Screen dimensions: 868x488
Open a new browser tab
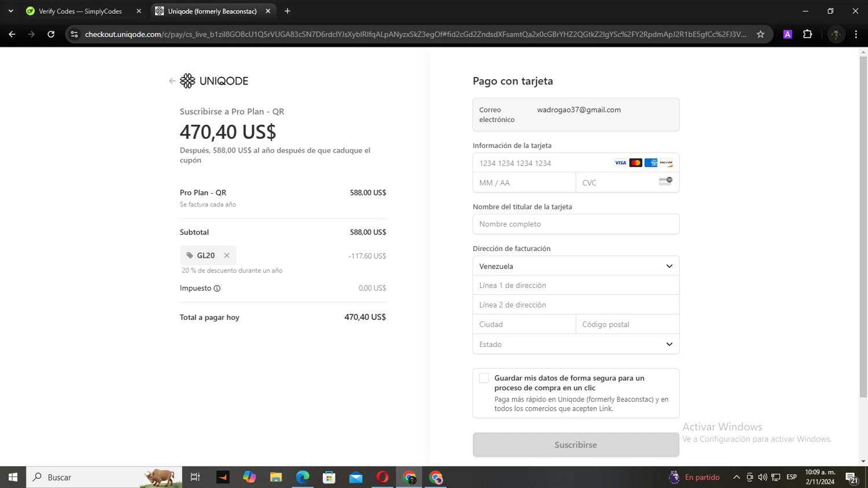point(288,11)
